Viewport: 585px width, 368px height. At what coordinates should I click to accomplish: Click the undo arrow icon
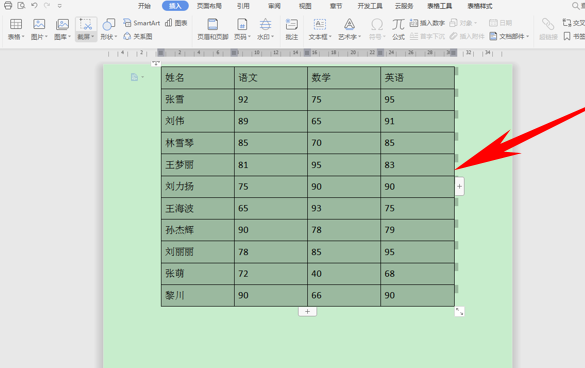(x=34, y=5)
